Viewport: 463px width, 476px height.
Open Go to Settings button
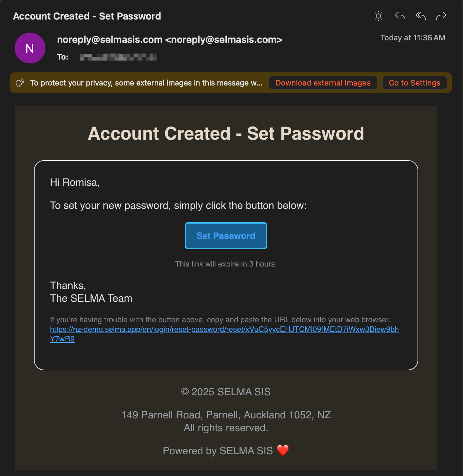coord(414,83)
